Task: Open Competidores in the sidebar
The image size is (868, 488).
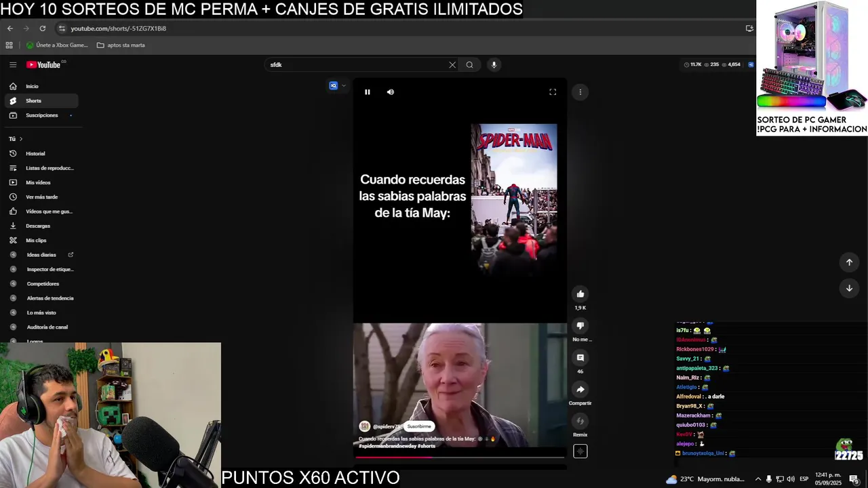Action: [x=41, y=283]
